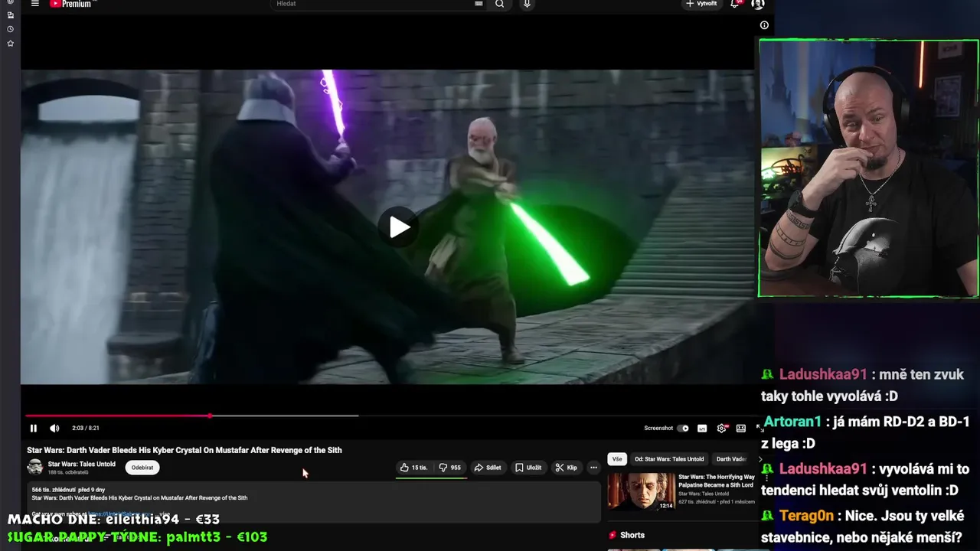The image size is (980, 551).
Task: Select the Od: Star Wars: Tales Untold chip
Action: pyautogui.click(x=669, y=459)
